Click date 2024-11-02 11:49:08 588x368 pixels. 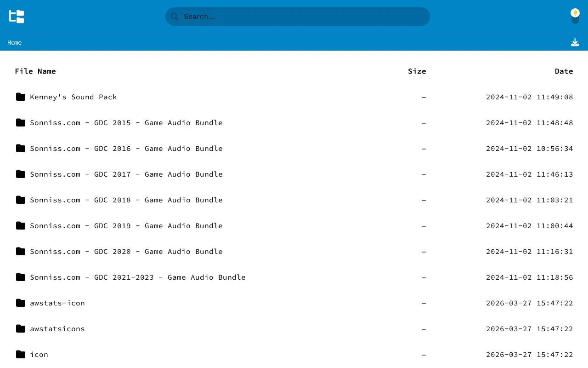pyautogui.click(x=530, y=97)
